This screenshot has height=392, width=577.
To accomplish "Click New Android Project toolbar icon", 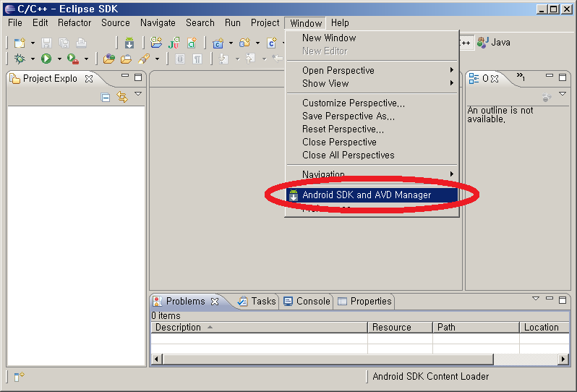I will tap(156, 43).
